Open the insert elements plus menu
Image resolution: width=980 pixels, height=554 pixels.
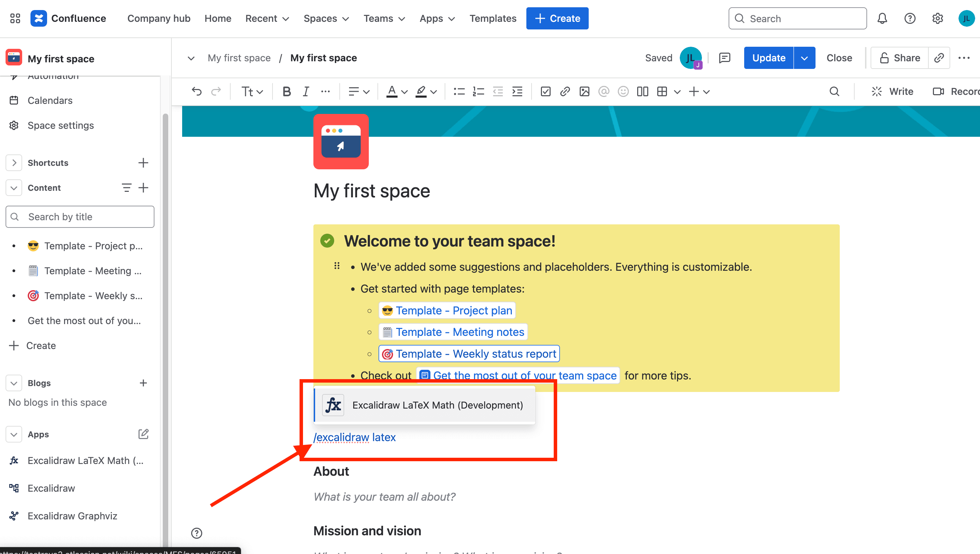coord(699,91)
